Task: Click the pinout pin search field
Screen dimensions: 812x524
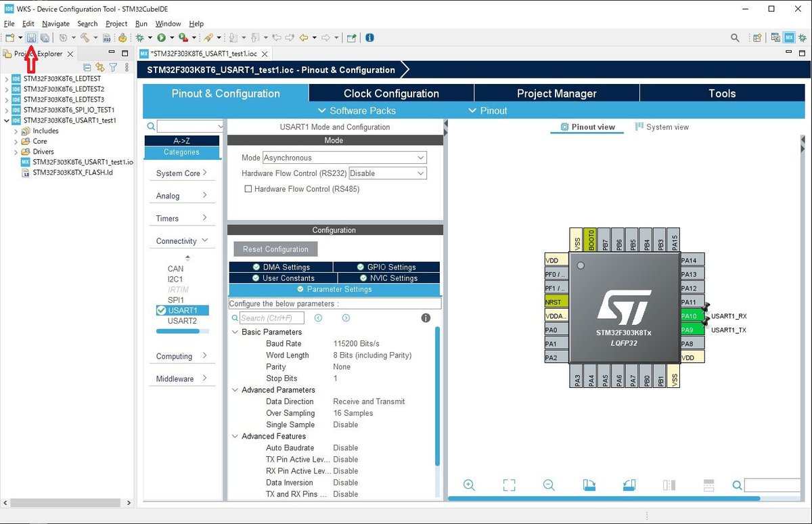Action: tap(772, 485)
